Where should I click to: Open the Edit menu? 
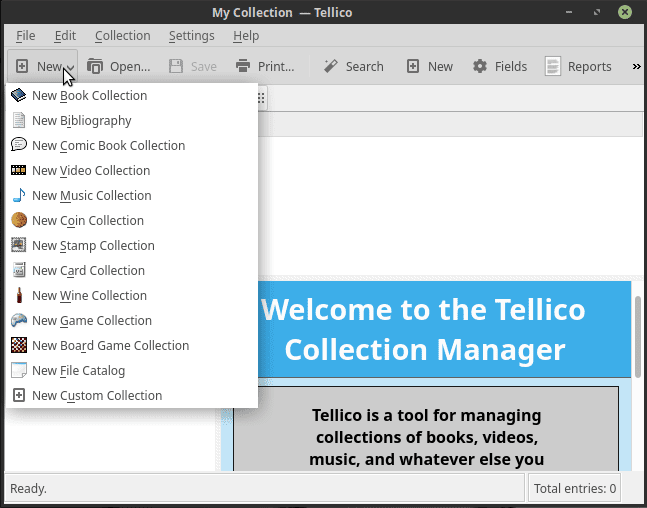click(65, 36)
